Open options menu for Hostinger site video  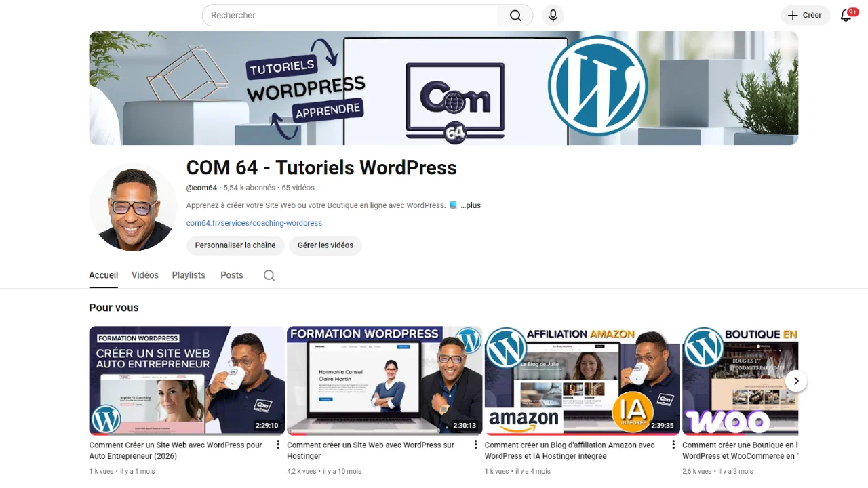(x=475, y=445)
